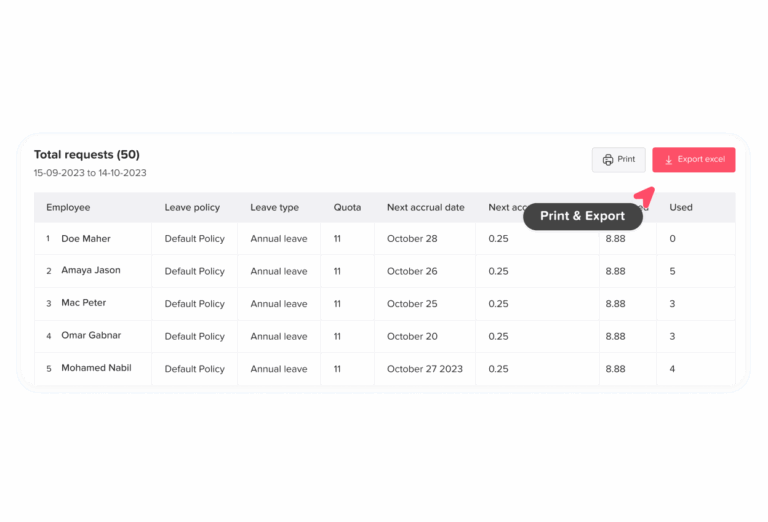Click Used value 4 for Mohamed Nabil
Image resolution: width=768 pixels, height=522 pixels.
click(672, 369)
